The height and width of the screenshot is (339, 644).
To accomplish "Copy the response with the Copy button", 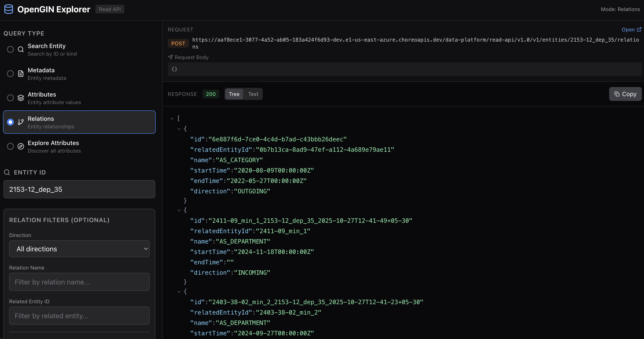I will pyautogui.click(x=625, y=94).
